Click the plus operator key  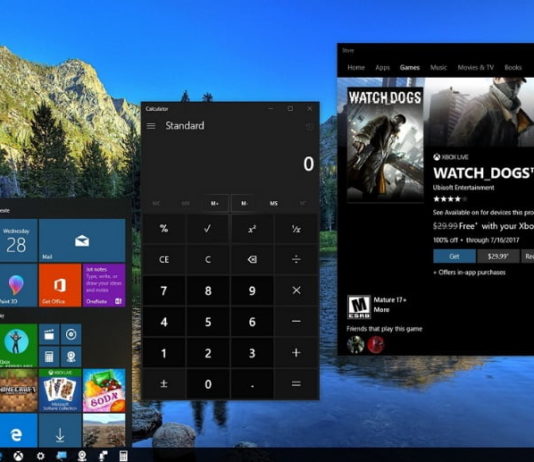click(296, 353)
